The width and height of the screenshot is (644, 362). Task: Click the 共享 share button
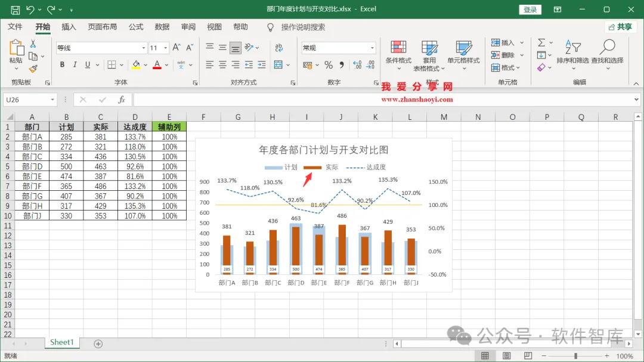[620, 27]
